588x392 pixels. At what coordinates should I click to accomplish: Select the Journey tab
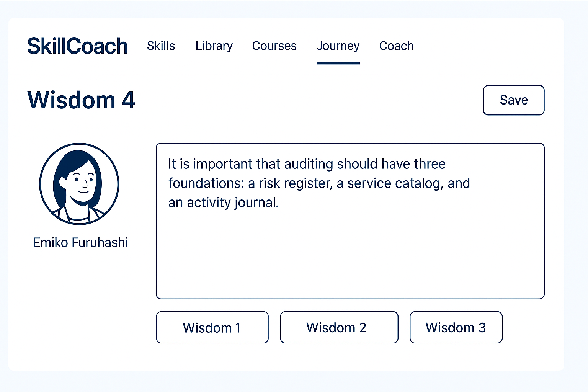coord(338,46)
